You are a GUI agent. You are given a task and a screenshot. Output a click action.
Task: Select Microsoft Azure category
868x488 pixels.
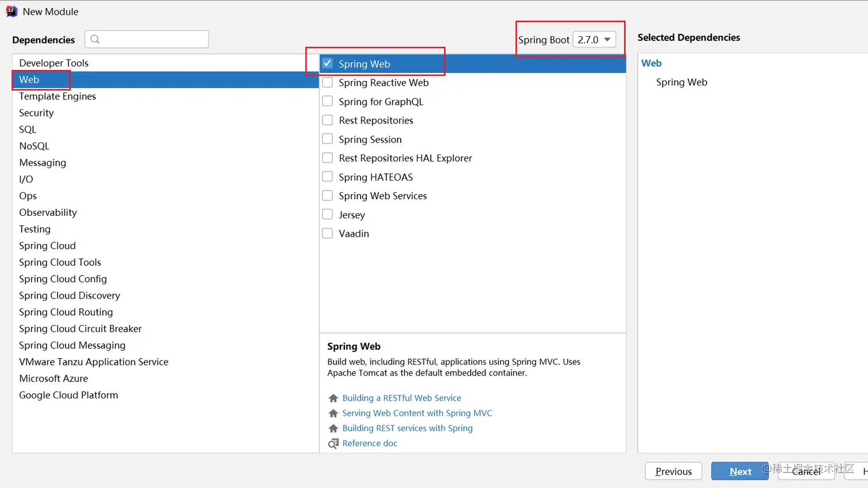(x=165, y=379)
